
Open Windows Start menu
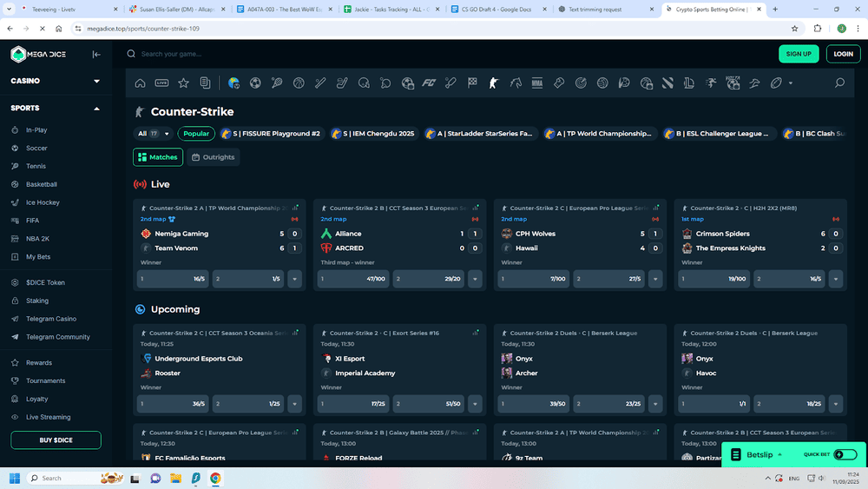pyautogui.click(x=15, y=479)
